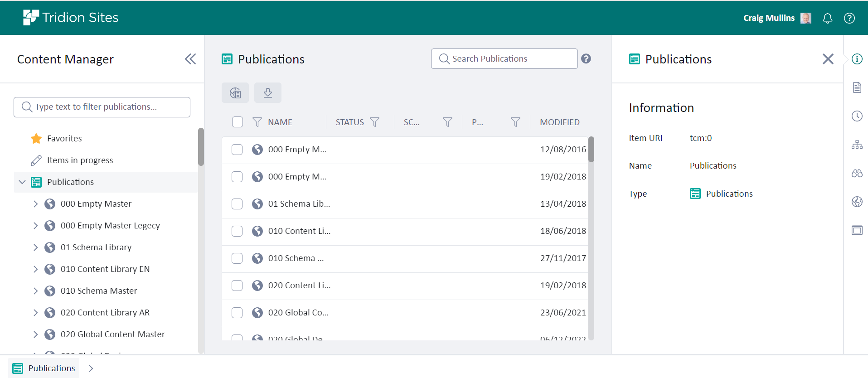Check the 020 Content Li... row checkbox

(237, 286)
